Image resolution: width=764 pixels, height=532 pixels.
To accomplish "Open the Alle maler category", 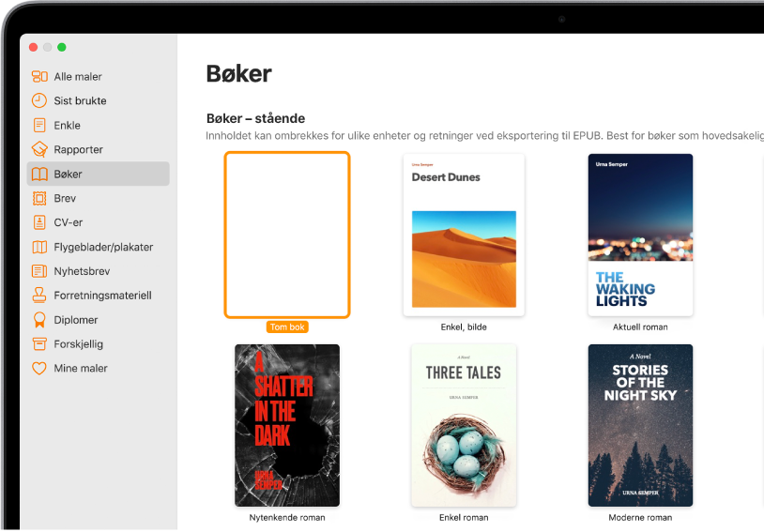I will pos(78,77).
